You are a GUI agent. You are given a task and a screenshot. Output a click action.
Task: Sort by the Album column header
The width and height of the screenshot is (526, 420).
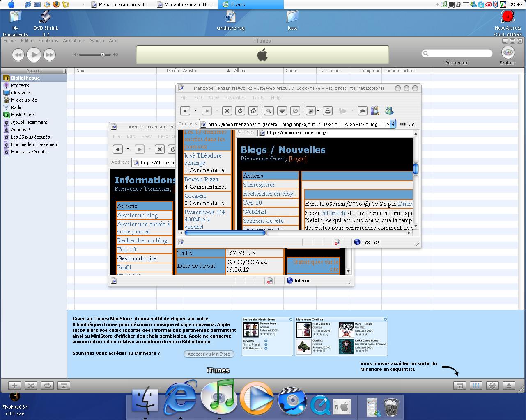258,71
